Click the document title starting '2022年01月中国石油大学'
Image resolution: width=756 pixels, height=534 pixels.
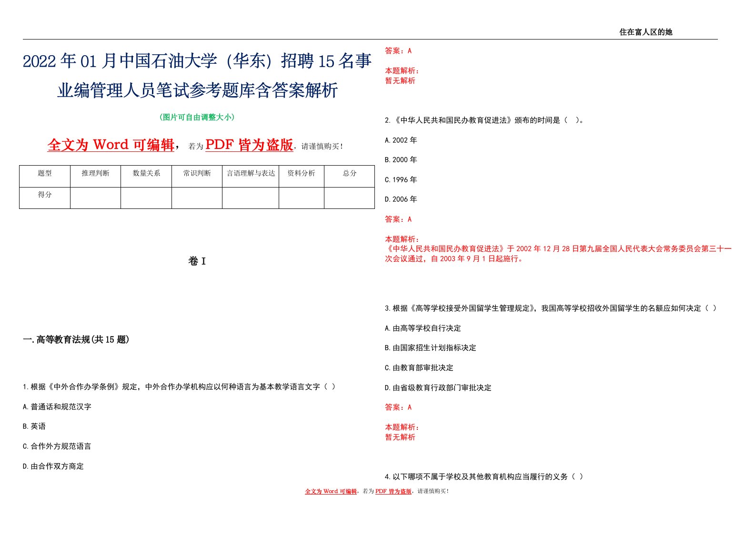coord(197,75)
